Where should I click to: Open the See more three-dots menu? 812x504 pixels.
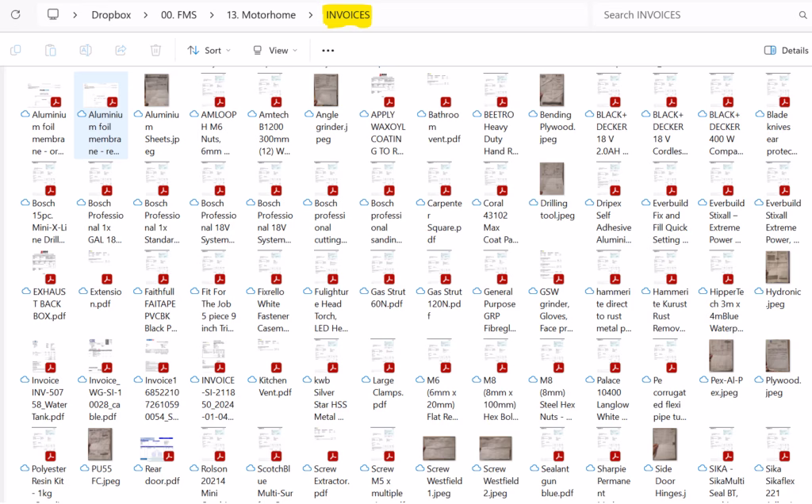coord(327,50)
